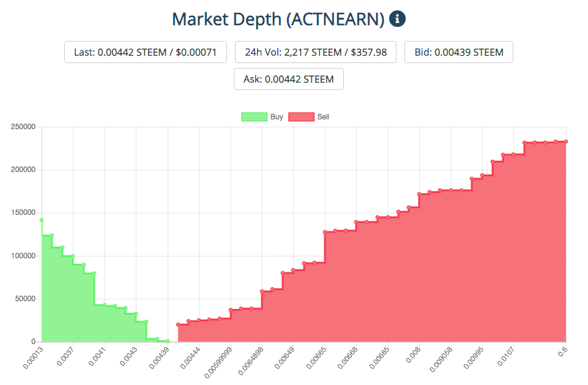Click the 0.008 x-axis label
The height and width of the screenshot is (385, 588).
point(413,355)
